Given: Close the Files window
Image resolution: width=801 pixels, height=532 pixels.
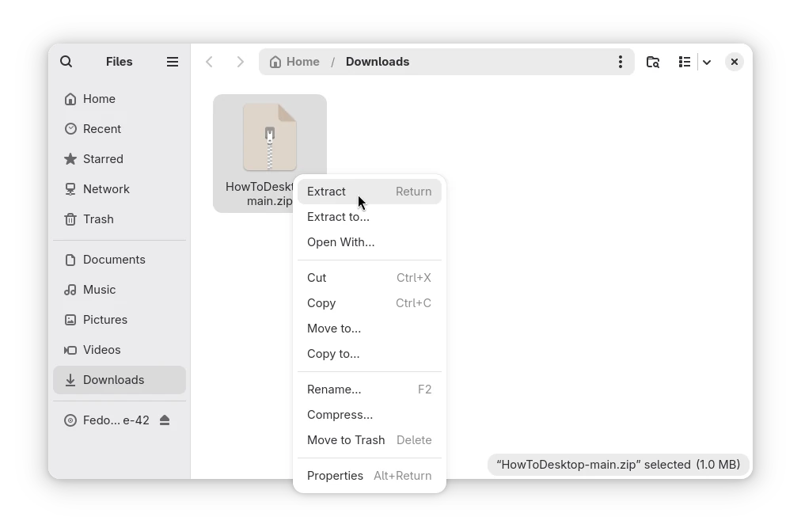Looking at the screenshot, I should click(x=734, y=62).
